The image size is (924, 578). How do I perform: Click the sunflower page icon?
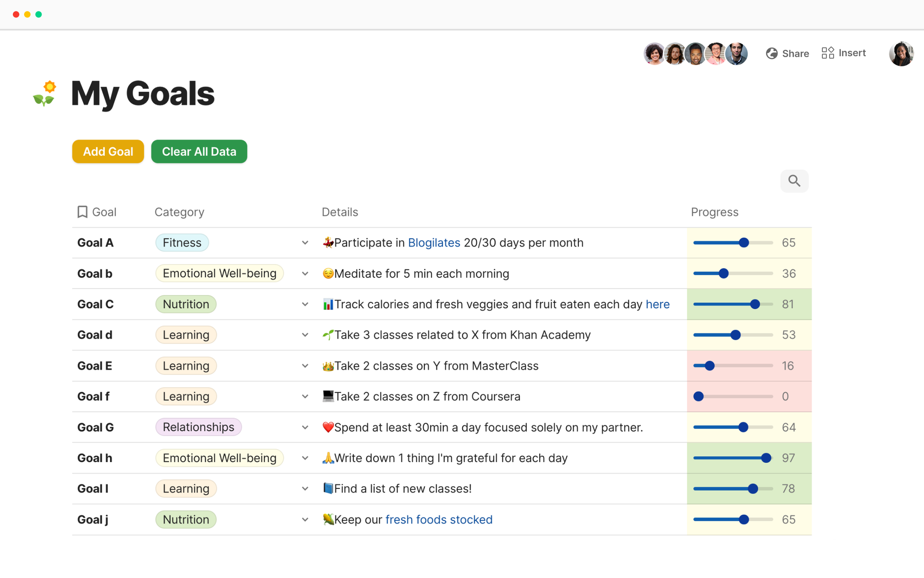45,93
